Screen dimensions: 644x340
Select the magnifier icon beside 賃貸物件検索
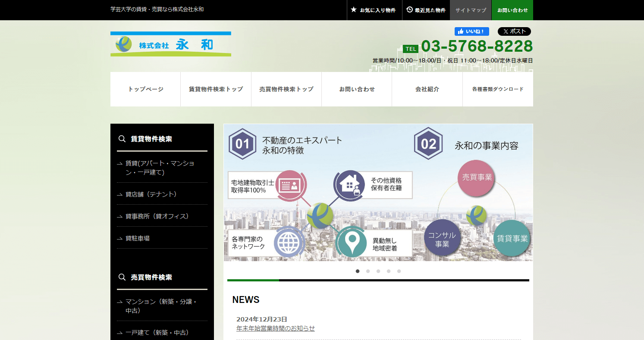[x=121, y=138]
